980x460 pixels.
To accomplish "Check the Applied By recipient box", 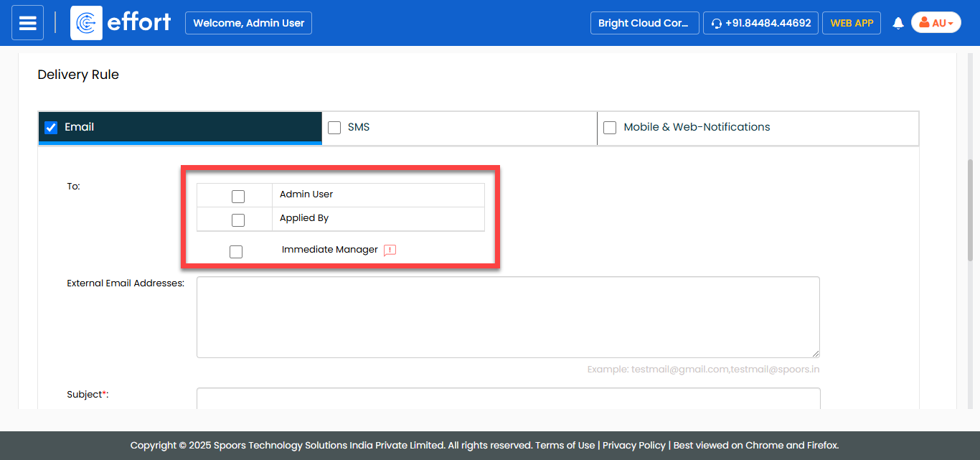I will pos(238,220).
